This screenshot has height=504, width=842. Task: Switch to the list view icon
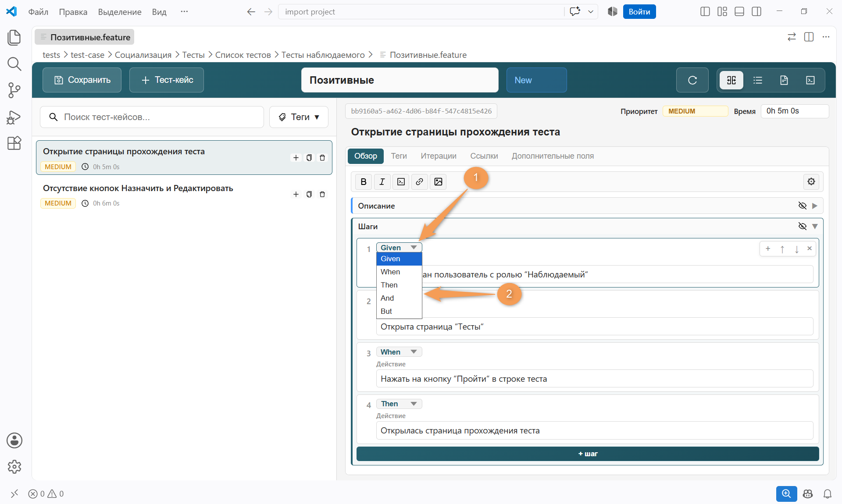(758, 80)
